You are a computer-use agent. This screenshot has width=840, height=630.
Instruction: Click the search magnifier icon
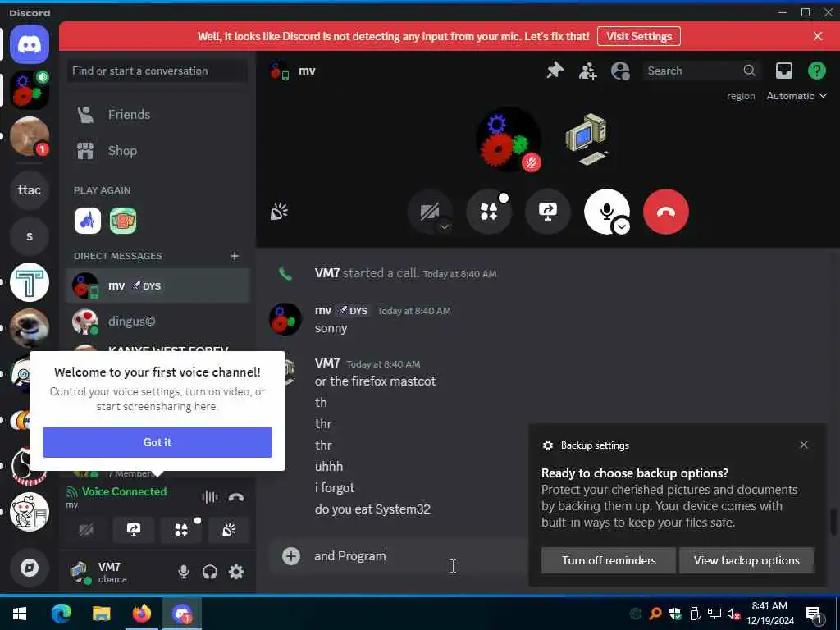(749, 71)
